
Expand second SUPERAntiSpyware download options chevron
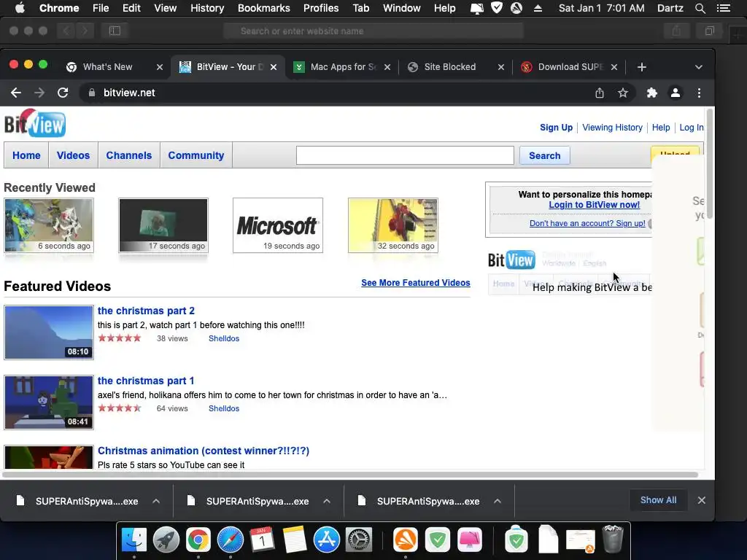click(327, 501)
